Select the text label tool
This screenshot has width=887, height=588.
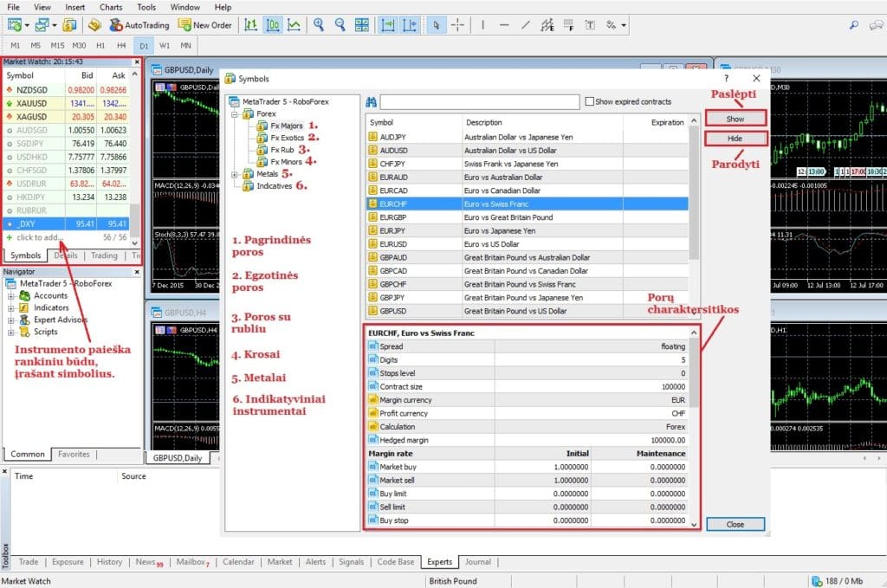(590, 25)
